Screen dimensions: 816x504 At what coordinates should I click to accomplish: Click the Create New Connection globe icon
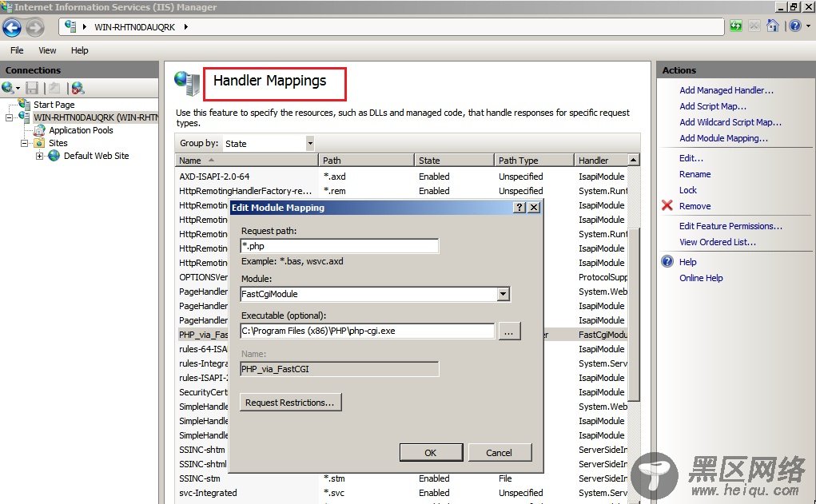point(7,87)
